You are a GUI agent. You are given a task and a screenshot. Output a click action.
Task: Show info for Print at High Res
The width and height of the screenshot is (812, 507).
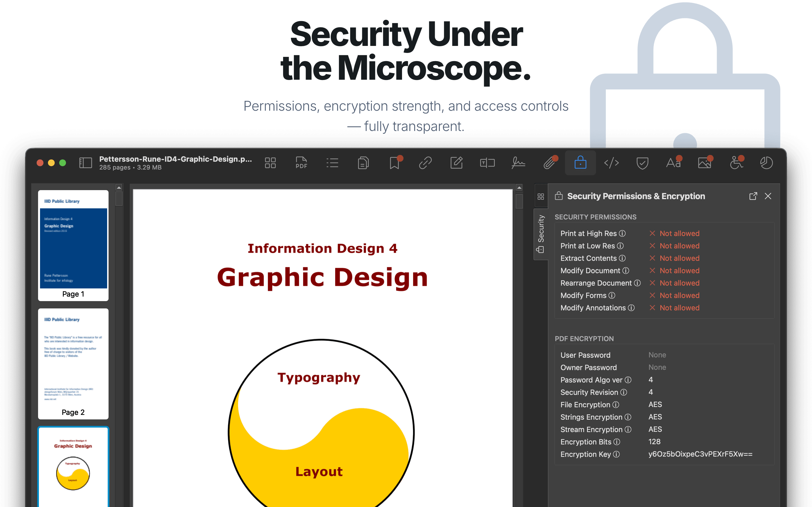[x=623, y=234]
